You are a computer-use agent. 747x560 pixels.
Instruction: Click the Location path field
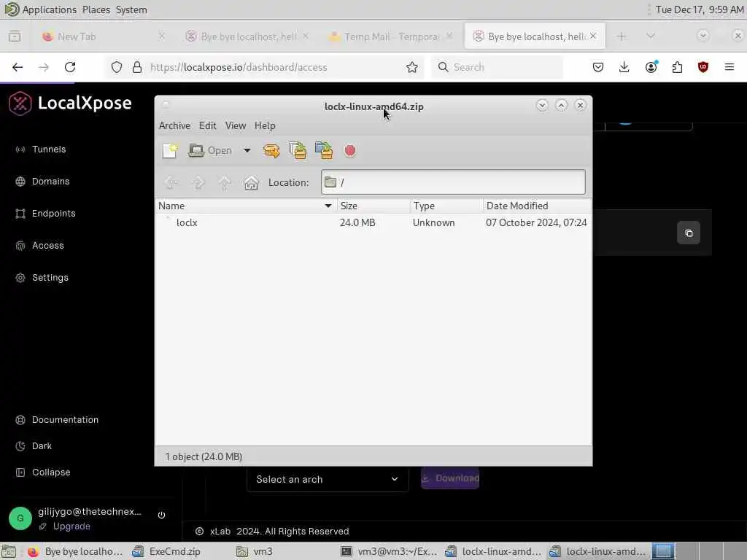click(x=453, y=182)
